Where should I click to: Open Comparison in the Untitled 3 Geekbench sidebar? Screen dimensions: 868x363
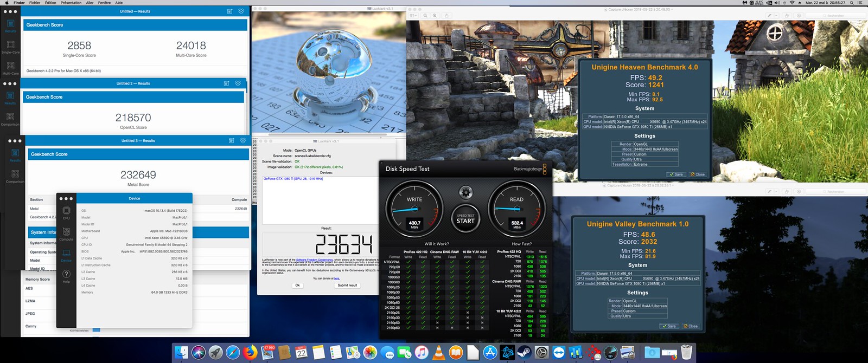pos(15,176)
